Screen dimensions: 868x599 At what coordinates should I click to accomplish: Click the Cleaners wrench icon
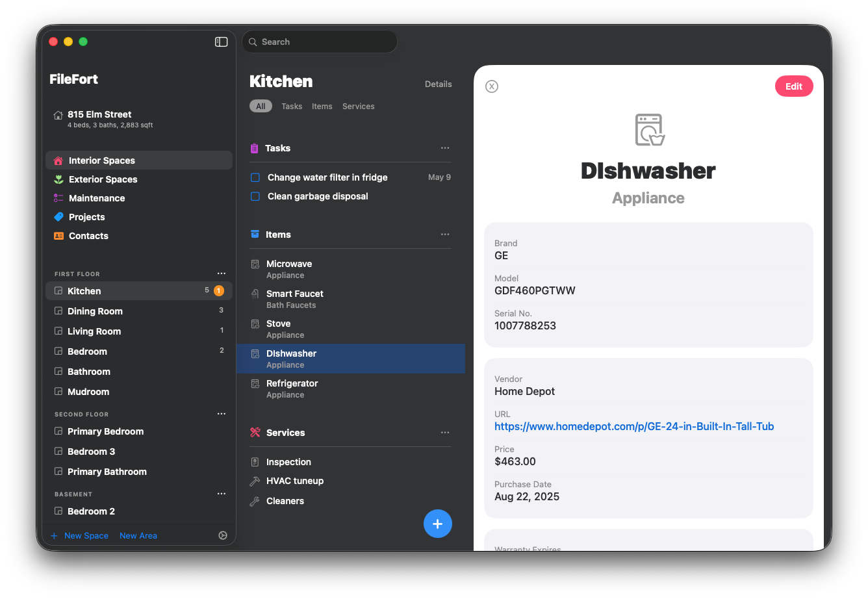coord(255,502)
